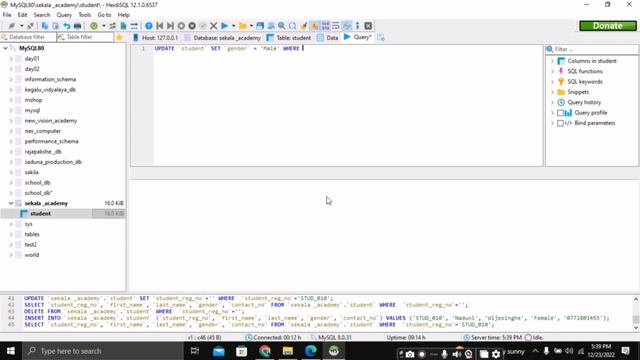Click the new query tab icon
Image resolution: width=640 pixels, height=360 pixels.
pyautogui.click(x=381, y=38)
